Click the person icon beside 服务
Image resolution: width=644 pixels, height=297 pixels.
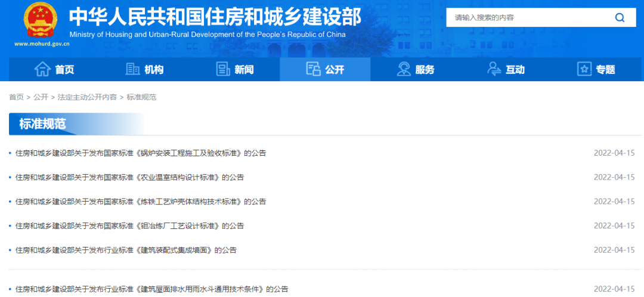(404, 69)
